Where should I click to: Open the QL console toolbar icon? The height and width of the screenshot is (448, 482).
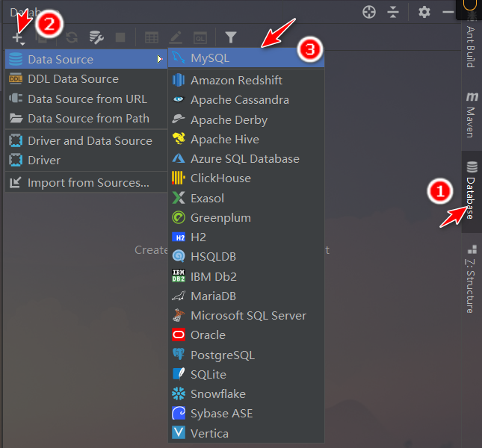coord(200,38)
